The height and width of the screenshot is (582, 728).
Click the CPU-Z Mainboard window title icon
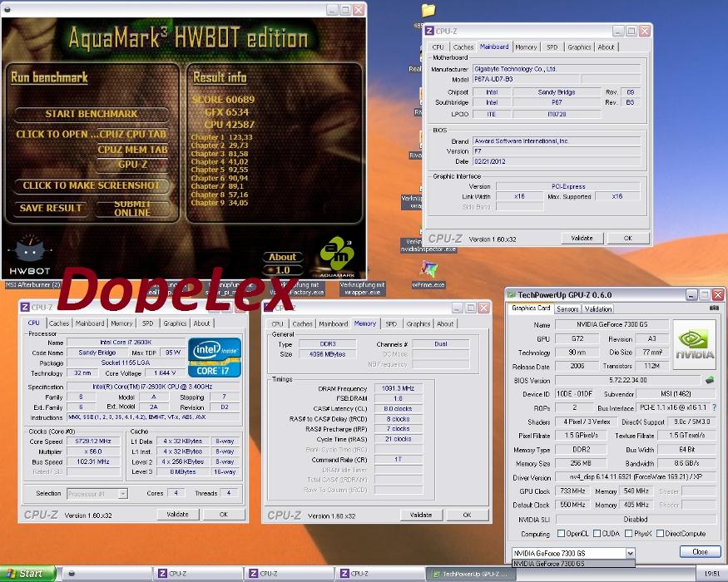429,31
